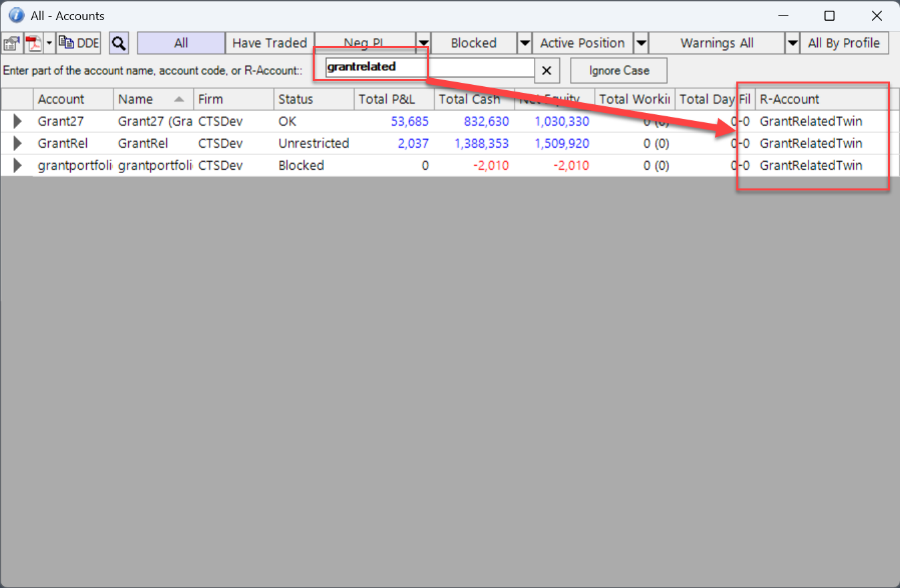Toggle the Ignore Case button
900x588 pixels.
[618, 70]
